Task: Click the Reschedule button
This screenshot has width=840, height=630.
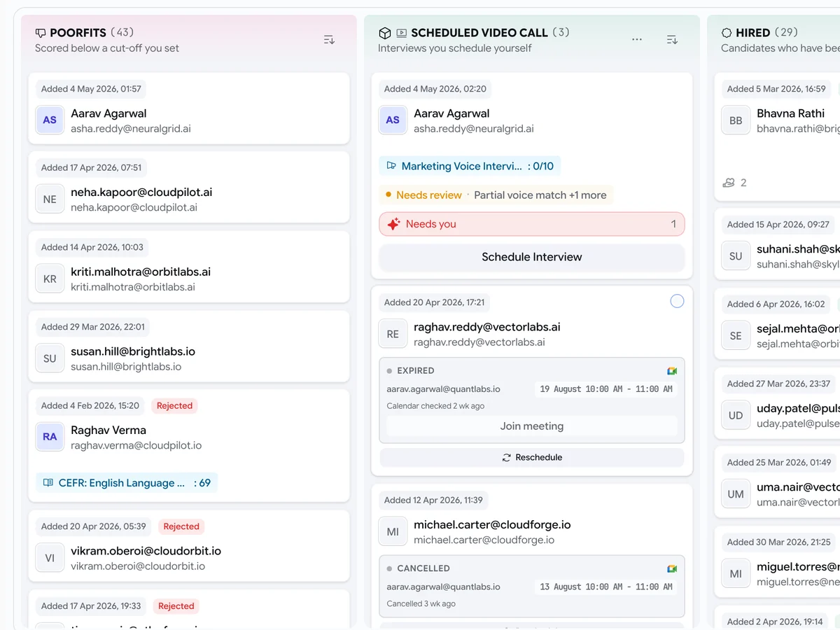Action: pyautogui.click(x=532, y=457)
